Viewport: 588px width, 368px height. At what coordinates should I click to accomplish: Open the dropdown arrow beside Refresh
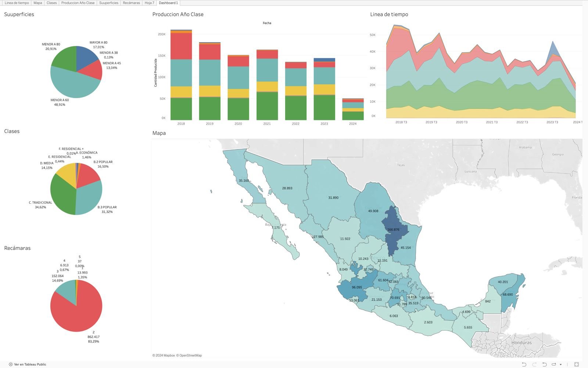point(560,365)
